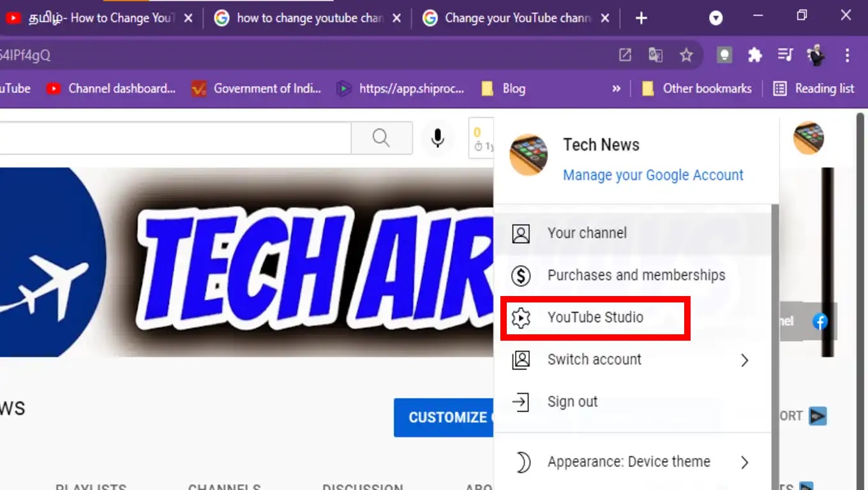
Task: Click the address bar URL text
Action: click(x=26, y=56)
